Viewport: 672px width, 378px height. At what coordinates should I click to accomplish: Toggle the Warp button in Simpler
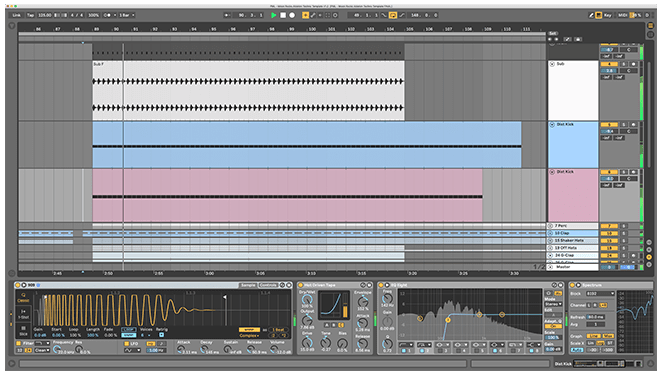pyautogui.click(x=248, y=330)
